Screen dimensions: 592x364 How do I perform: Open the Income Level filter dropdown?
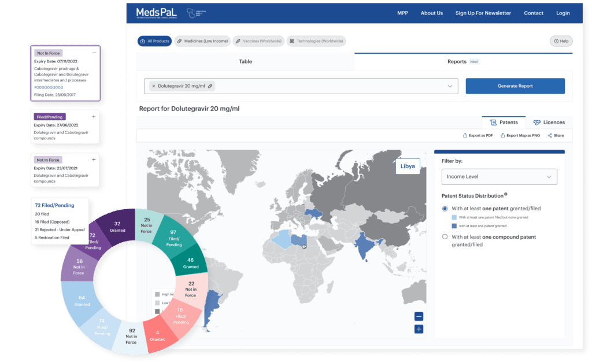pyautogui.click(x=498, y=177)
